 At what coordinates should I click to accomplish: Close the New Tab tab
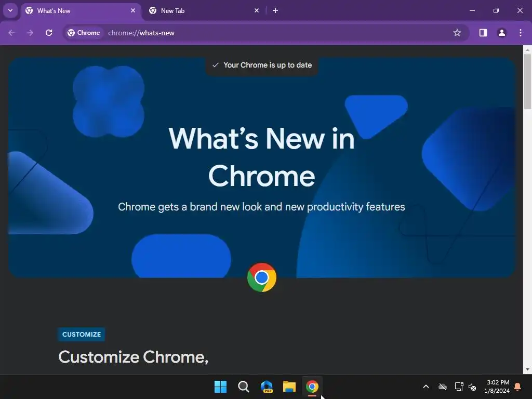[257, 10]
